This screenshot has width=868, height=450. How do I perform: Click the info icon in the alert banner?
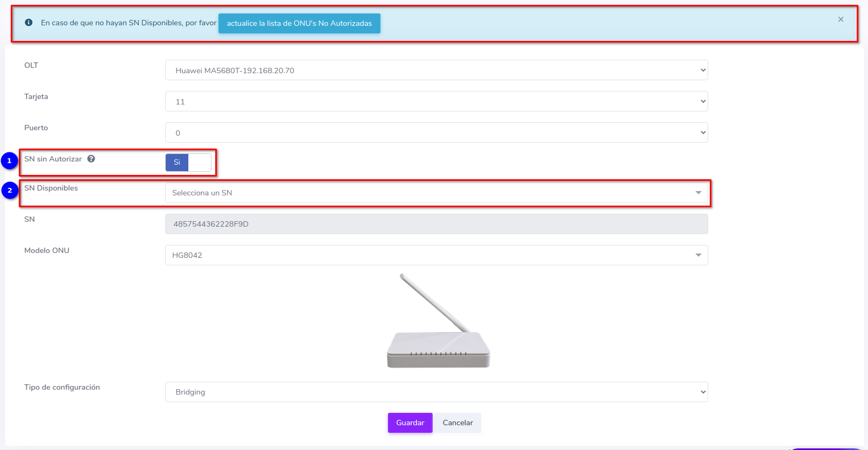pyautogui.click(x=29, y=23)
